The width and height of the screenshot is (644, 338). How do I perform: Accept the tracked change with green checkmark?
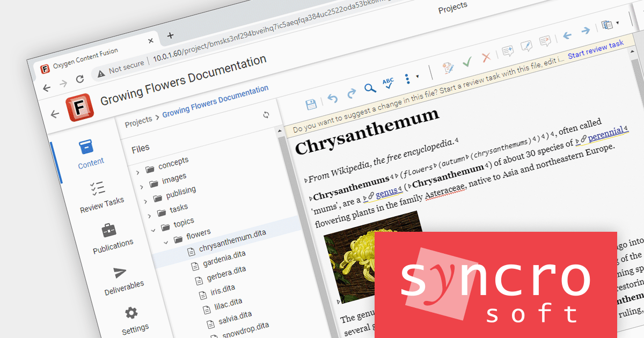[x=467, y=62]
